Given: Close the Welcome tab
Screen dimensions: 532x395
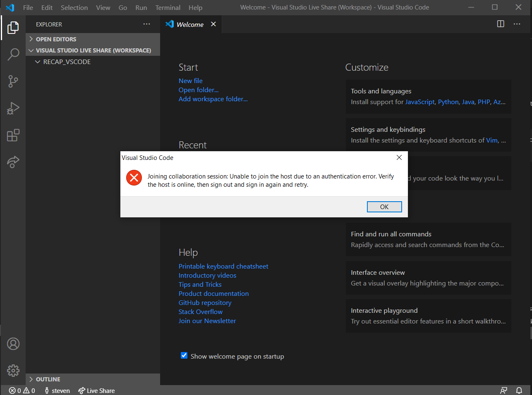Looking at the screenshot, I should (x=213, y=24).
